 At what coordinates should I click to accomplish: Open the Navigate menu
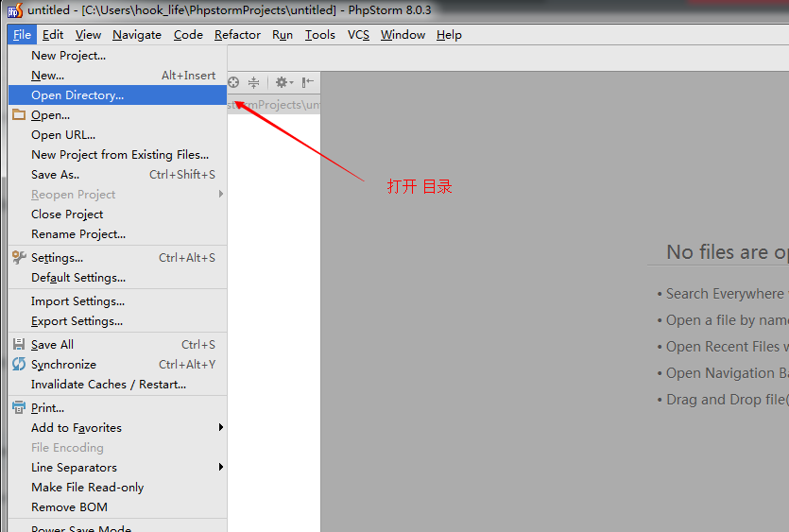click(x=137, y=35)
